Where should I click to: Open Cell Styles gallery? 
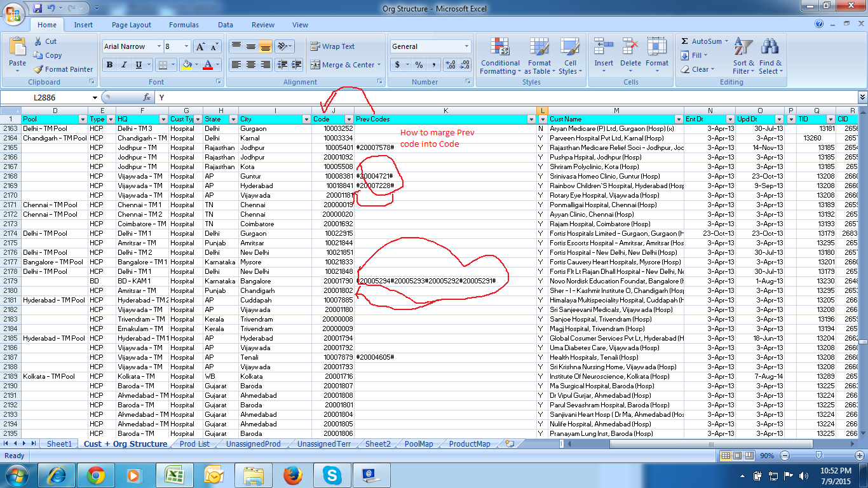point(570,56)
